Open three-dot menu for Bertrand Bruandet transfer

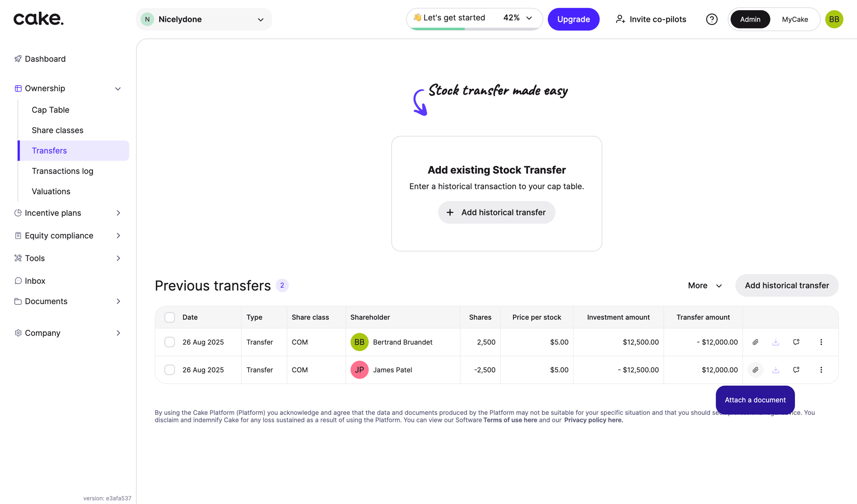tap(821, 342)
